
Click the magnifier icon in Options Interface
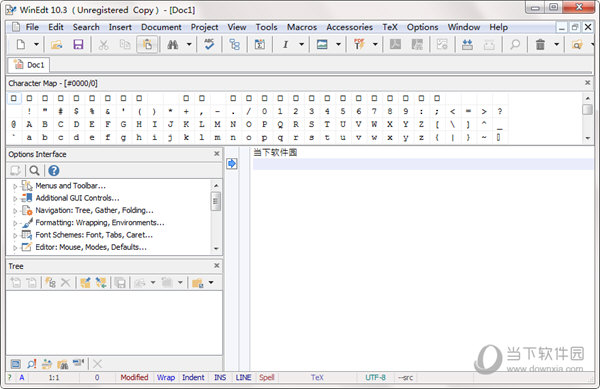[34, 171]
